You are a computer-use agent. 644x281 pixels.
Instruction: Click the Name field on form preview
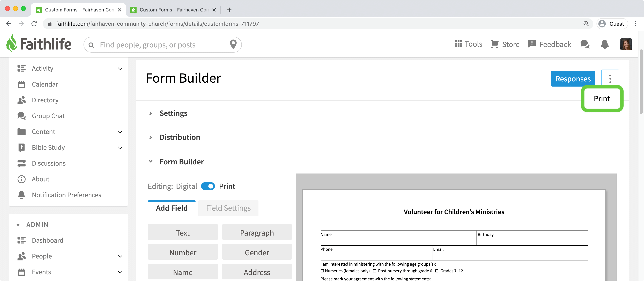coord(399,238)
